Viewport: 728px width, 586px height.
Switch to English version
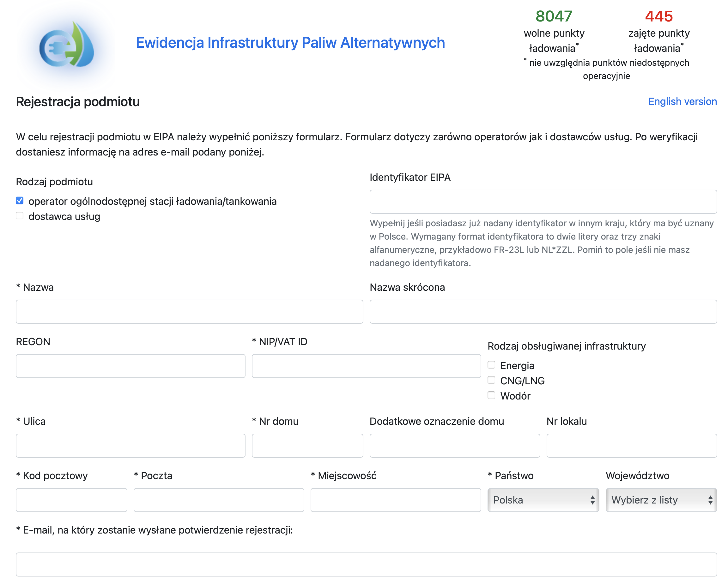click(x=682, y=101)
